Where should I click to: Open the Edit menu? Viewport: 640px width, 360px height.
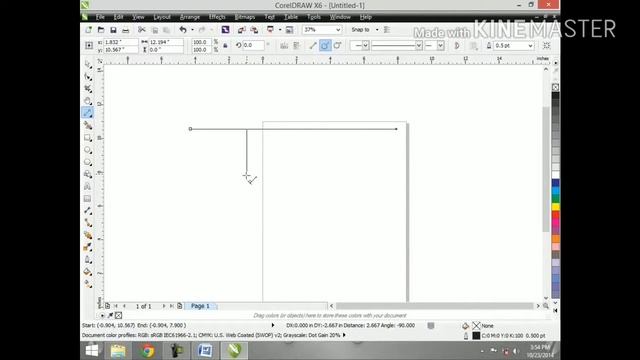pos(118,17)
